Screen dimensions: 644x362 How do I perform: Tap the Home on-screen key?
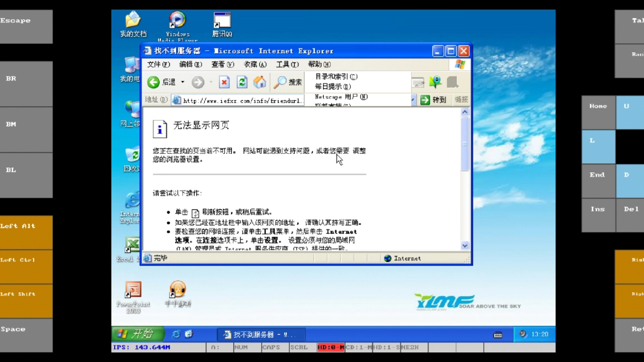[x=599, y=112]
